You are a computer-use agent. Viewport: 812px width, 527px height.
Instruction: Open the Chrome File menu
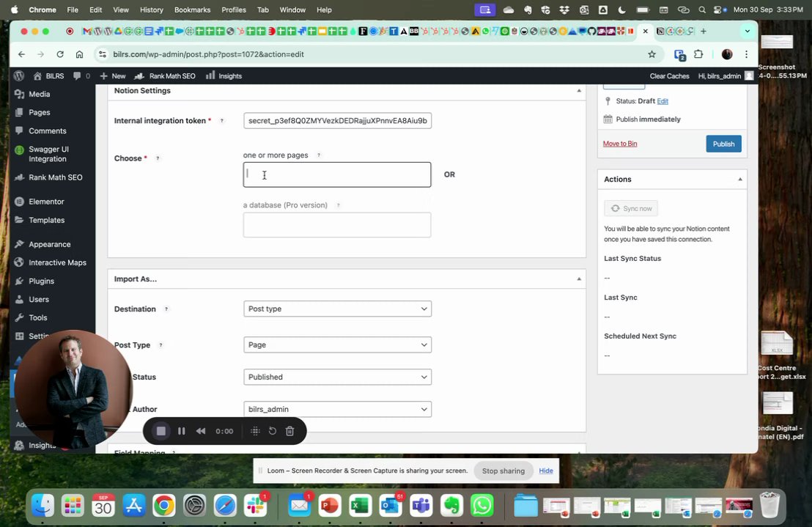(x=73, y=10)
